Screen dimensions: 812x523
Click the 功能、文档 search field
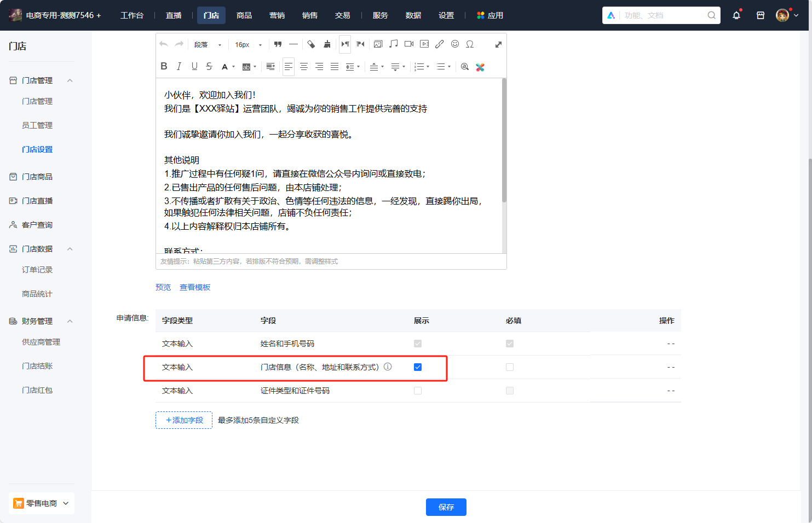(661, 15)
